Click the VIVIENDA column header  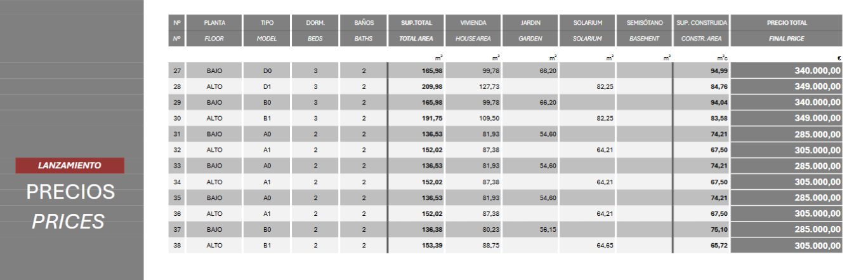[x=473, y=23]
